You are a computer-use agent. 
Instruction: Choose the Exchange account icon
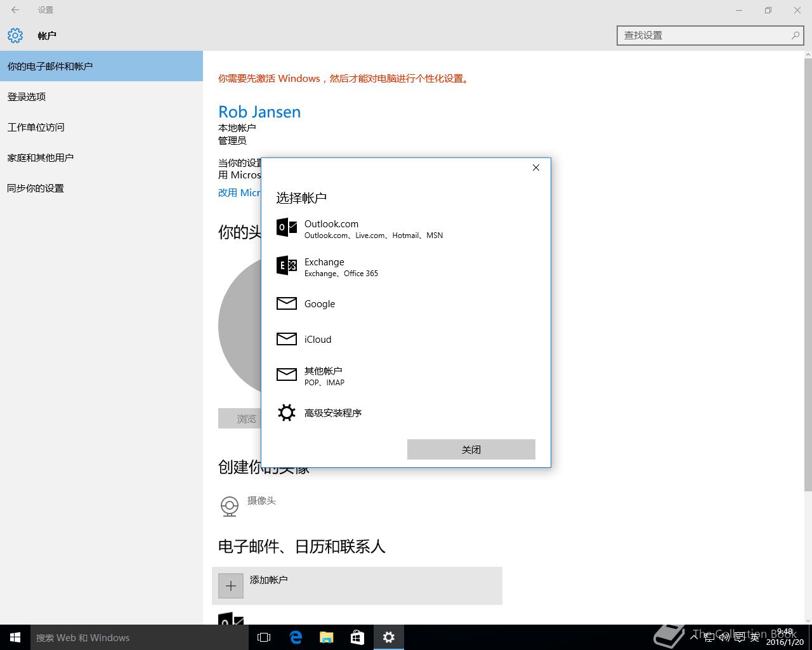click(x=287, y=265)
